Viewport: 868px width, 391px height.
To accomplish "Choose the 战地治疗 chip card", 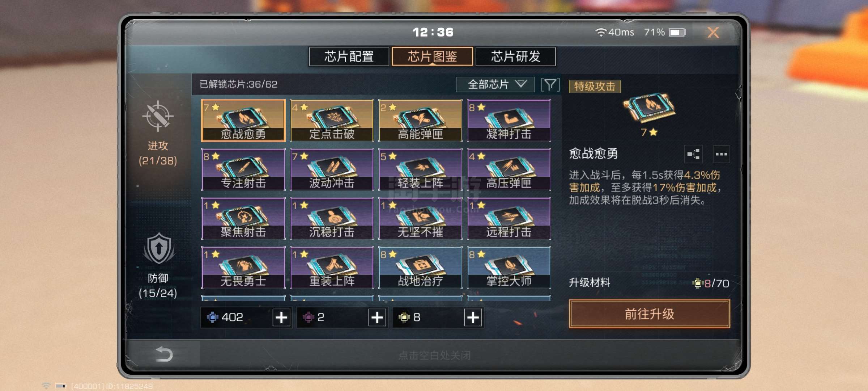I will (420, 268).
